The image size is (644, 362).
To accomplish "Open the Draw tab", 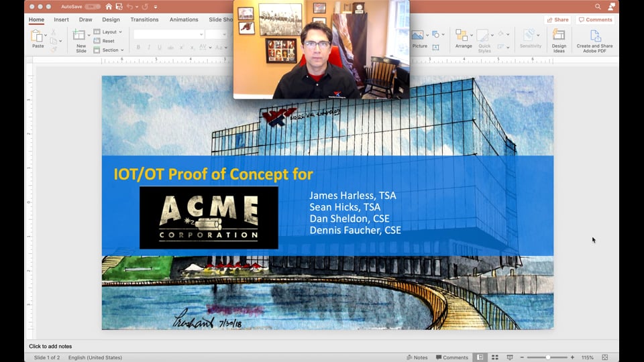I will [85, 19].
